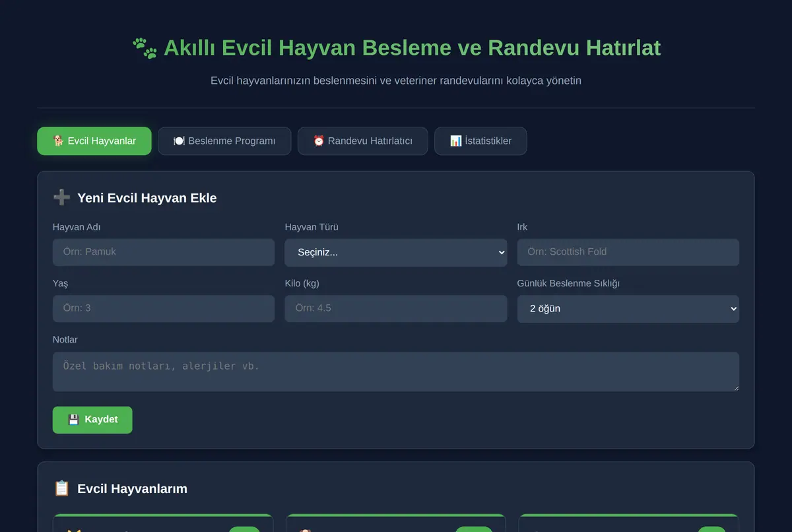Click the subtitle text about veteriner randevuları
This screenshot has height=532, width=792.
[x=396, y=81]
